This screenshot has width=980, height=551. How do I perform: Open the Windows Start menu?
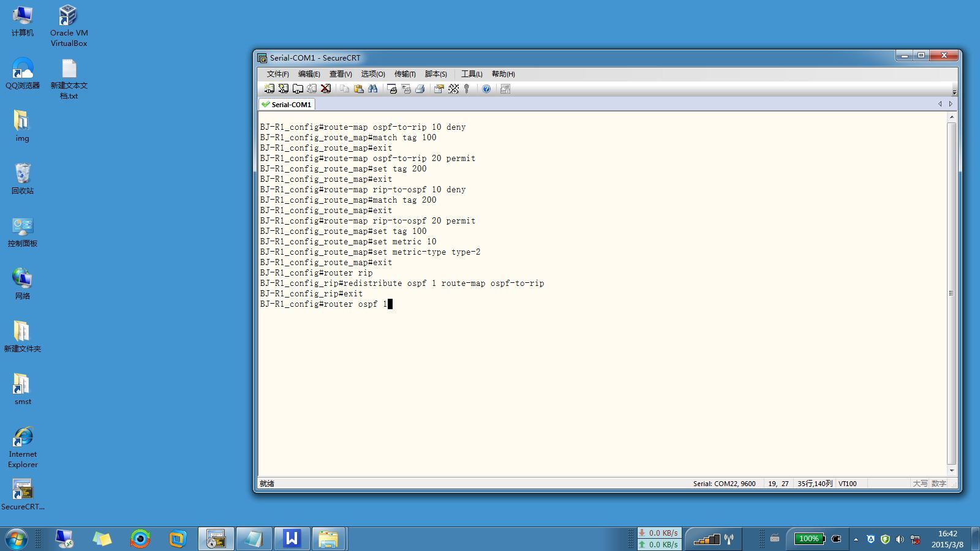click(17, 539)
